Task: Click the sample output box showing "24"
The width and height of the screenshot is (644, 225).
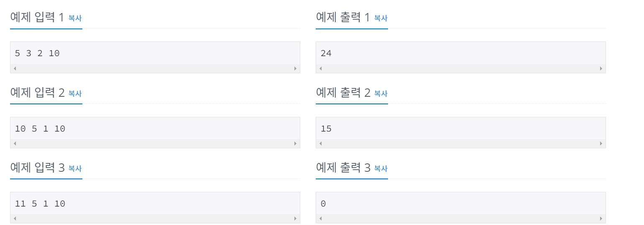Action: click(461, 57)
